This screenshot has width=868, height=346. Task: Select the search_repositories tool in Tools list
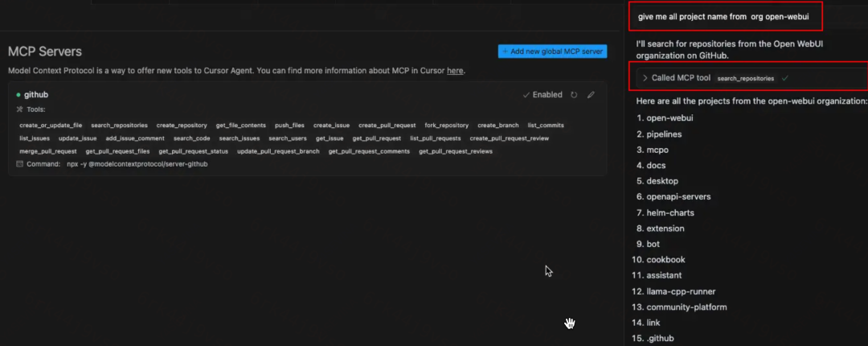click(x=119, y=126)
